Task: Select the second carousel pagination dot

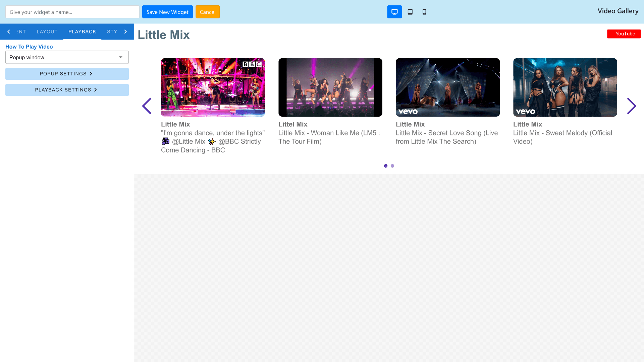Action: (x=392, y=166)
